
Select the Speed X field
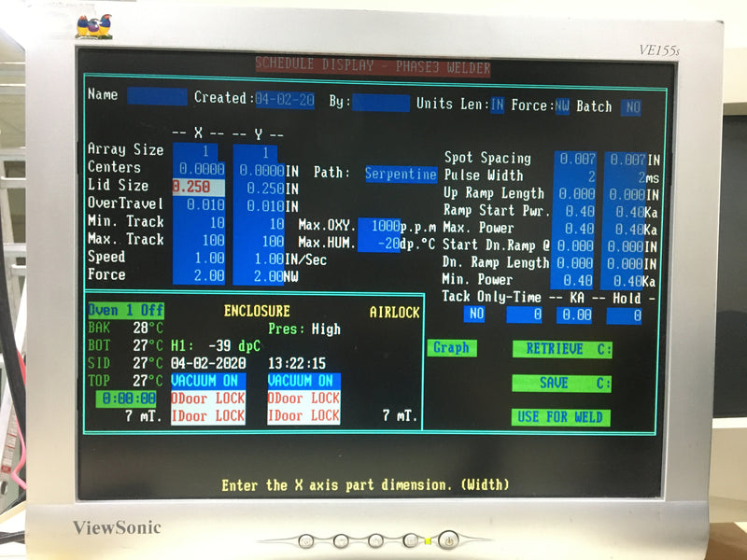pyautogui.click(x=199, y=258)
